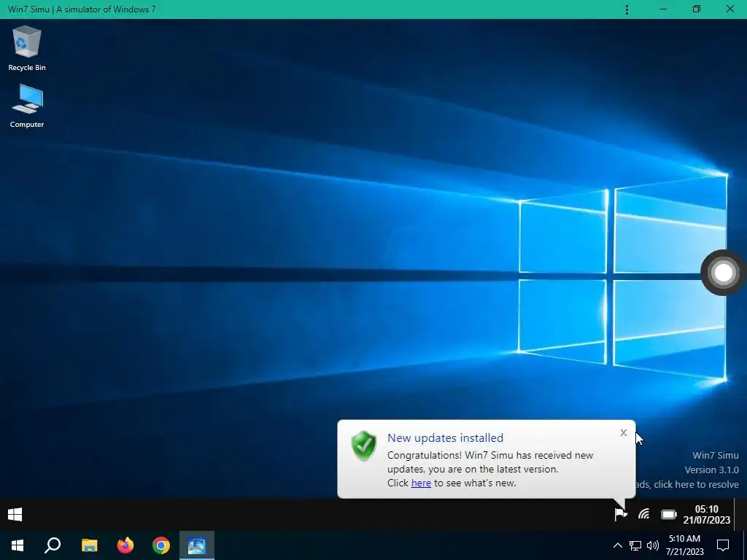Click the floating circular assistive button
Viewport: 747px width, 560px height.
pyautogui.click(x=724, y=273)
